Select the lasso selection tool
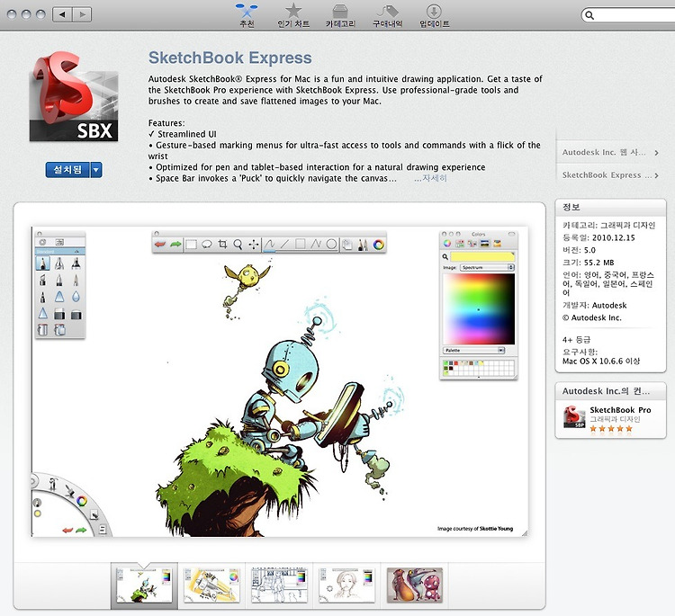The width and height of the screenshot is (675, 616). point(207,245)
